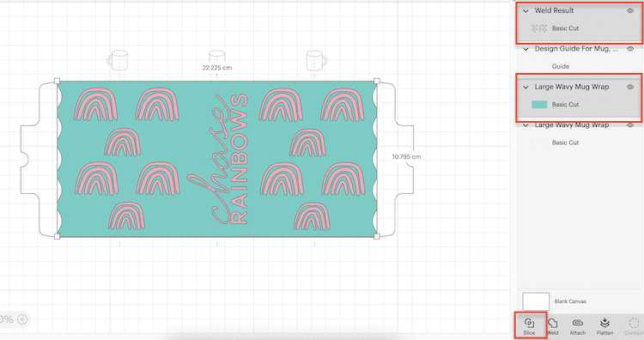Collapse the teal Large Wavy Mug Wrap group
644x340 pixels.
[526, 88]
